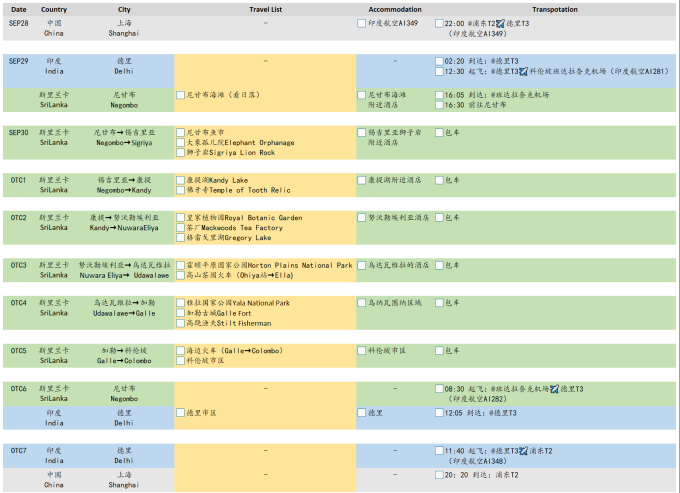Select the Accommodation column header
680x493 pixels.
pos(394,8)
